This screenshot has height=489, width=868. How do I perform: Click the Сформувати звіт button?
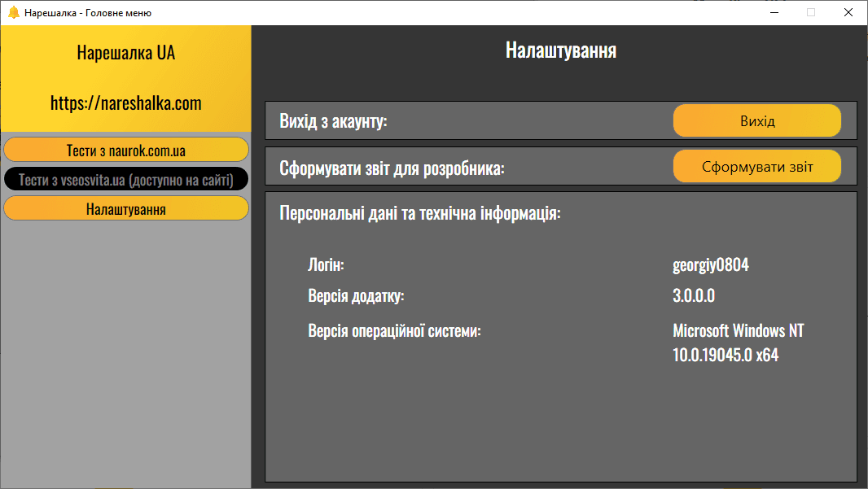(x=756, y=167)
